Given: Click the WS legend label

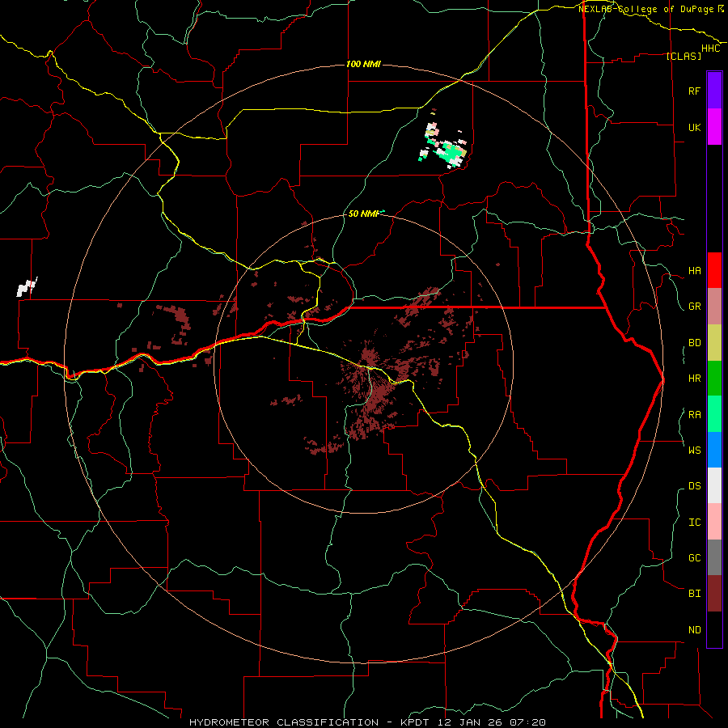Looking at the screenshot, I should tap(694, 451).
